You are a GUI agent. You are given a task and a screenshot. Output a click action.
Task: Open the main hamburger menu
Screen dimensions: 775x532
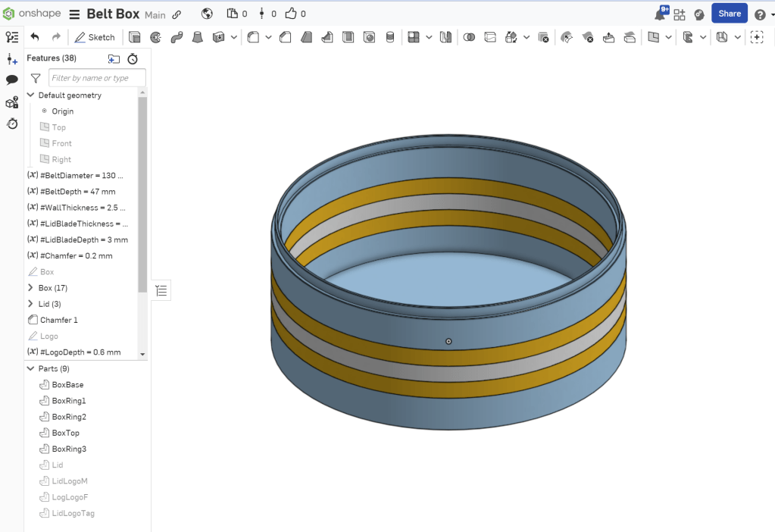pyautogui.click(x=75, y=14)
